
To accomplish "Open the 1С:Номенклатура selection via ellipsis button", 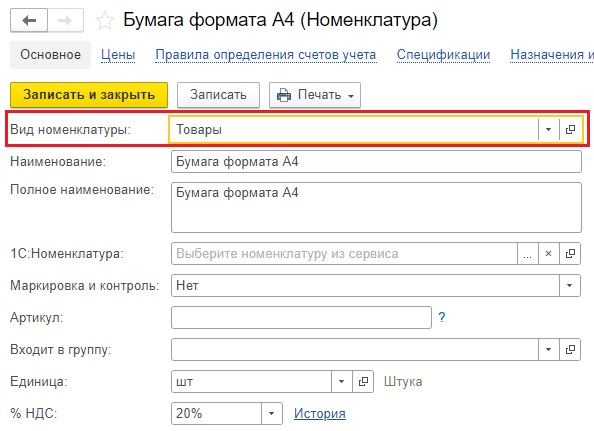I will pyautogui.click(x=527, y=254).
